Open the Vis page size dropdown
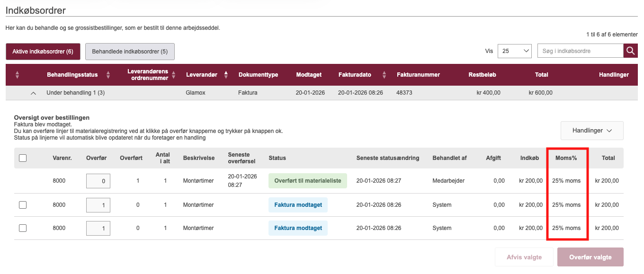The width and height of the screenshot is (644, 274). click(x=515, y=51)
